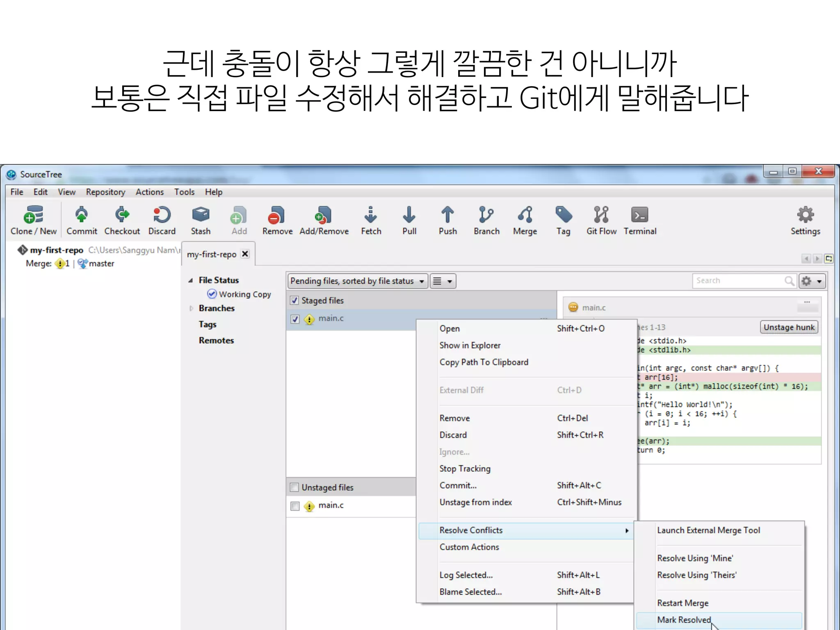
Task: Open the Help menu
Action: (x=213, y=192)
